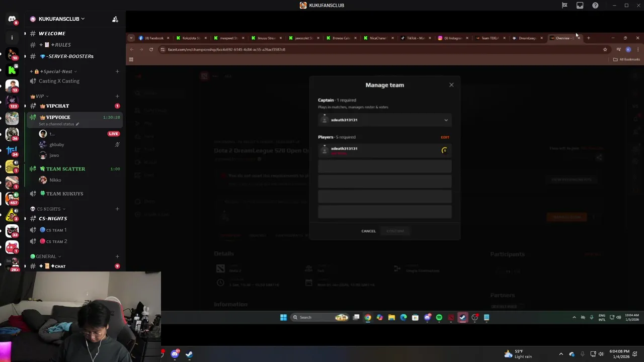Open Steam icon on bottom taskbar
Viewport: 644px width, 362px height.
[x=189, y=354]
